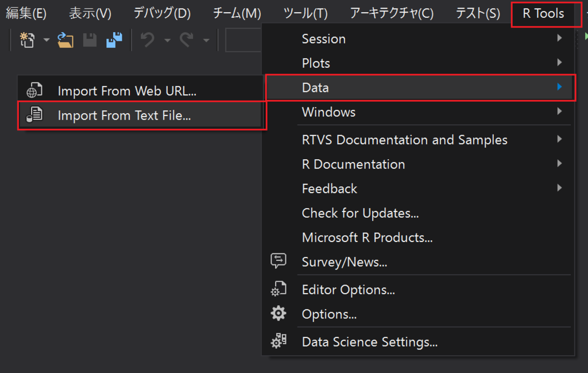
Task: Open Editor Options entry
Action: [348, 290]
